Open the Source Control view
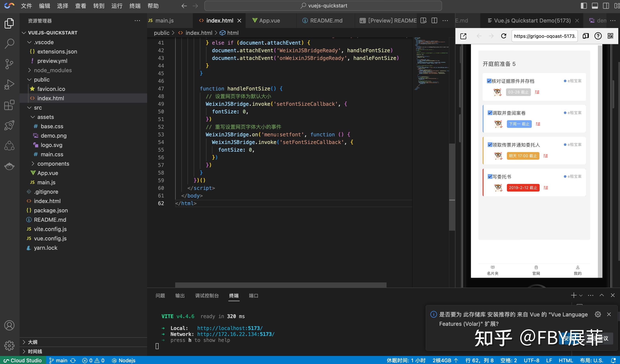Screen dimensions: 620x364 (x=9, y=64)
